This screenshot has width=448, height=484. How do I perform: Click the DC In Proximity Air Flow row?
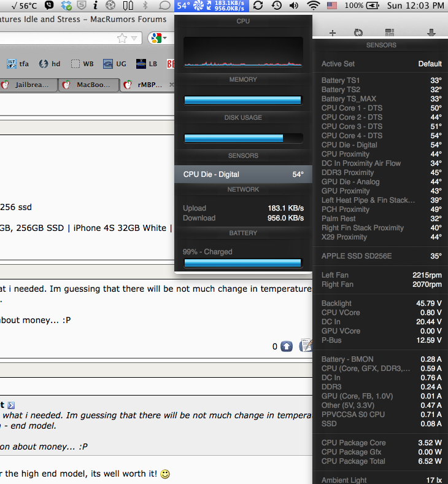click(381, 163)
